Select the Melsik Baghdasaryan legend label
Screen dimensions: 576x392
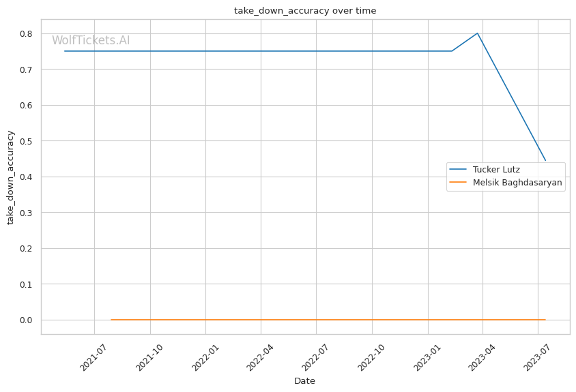pos(517,183)
